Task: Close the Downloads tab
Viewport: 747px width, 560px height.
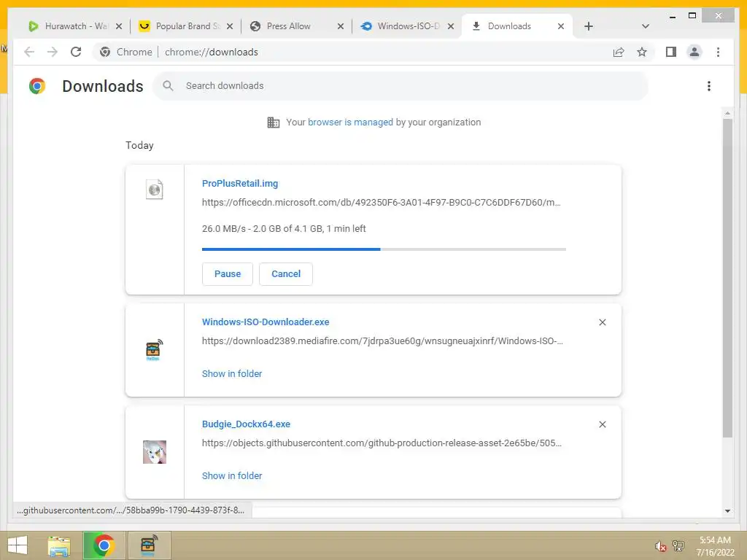Action: pyautogui.click(x=561, y=26)
